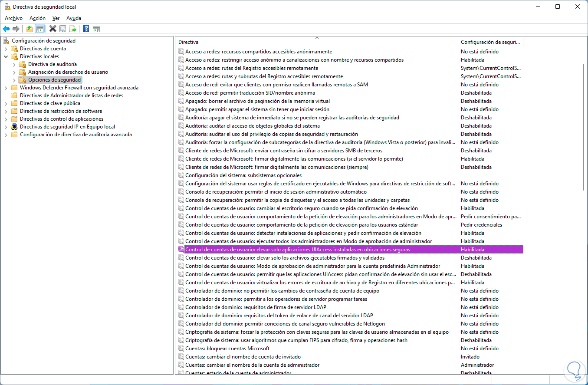The width and height of the screenshot is (588, 385).
Task: Open the Archivo menu
Action: pyautogui.click(x=13, y=18)
